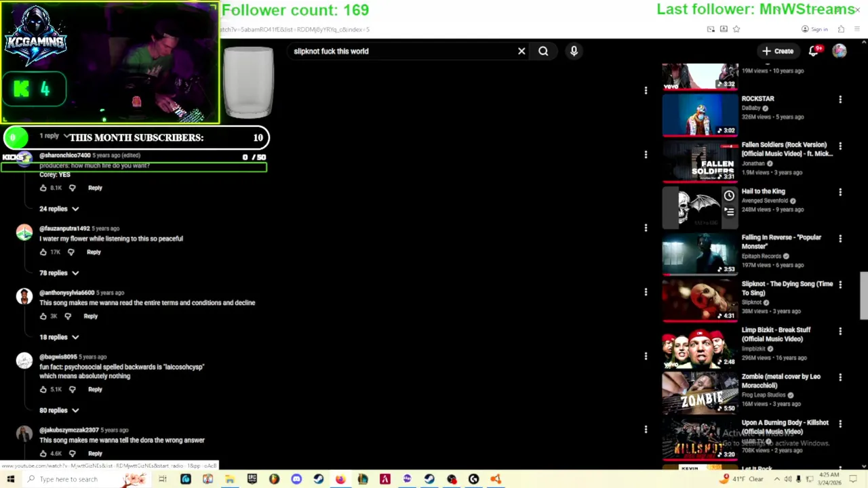The height and width of the screenshot is (488, 868).
Task: Open Task View on the taskbar
Action: click(x=163, y=479)
